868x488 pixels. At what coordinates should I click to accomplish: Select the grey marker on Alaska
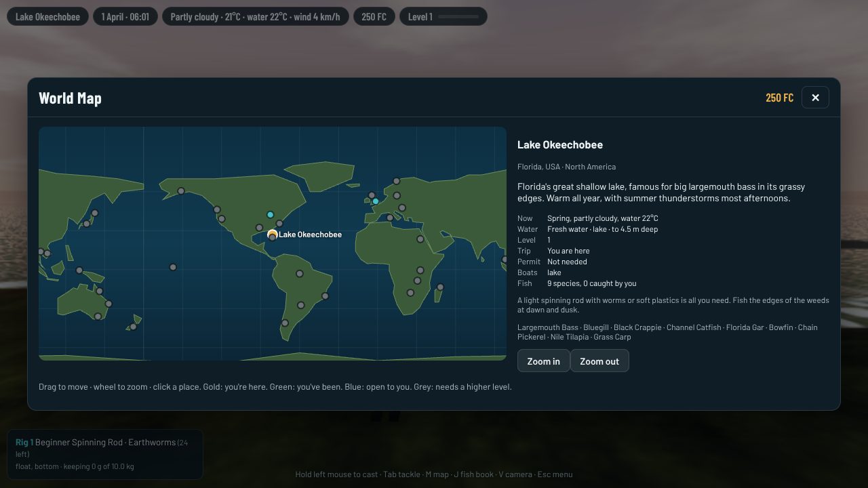pyautogui.click(x=181, y=191)
